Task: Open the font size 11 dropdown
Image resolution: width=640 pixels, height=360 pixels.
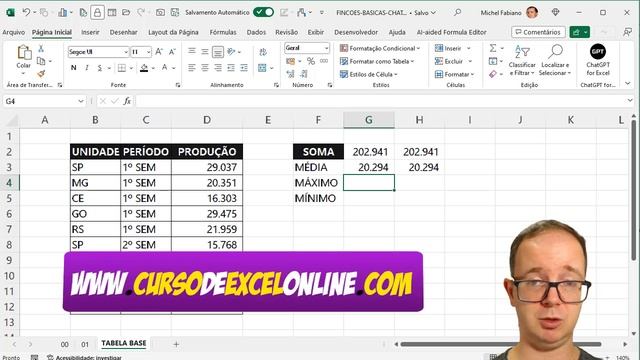Action: pos(148,52)
